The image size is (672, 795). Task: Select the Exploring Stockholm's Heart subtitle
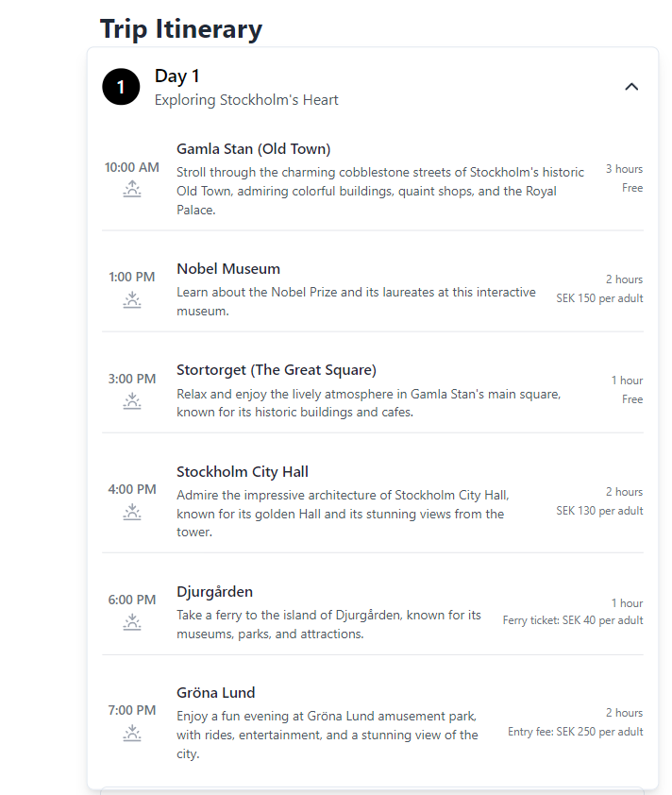pyautogui.click(x=245, y=99)
